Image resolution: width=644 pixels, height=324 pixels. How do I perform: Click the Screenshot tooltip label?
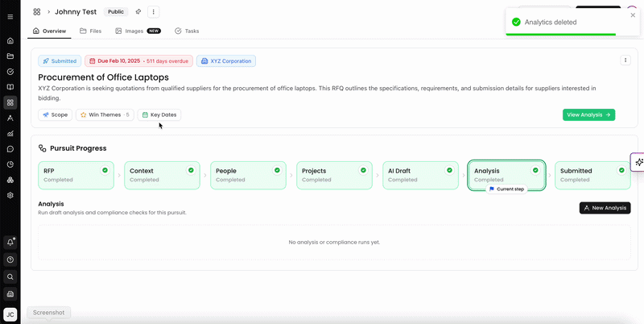pyautogui.click(x=49, y=313)
